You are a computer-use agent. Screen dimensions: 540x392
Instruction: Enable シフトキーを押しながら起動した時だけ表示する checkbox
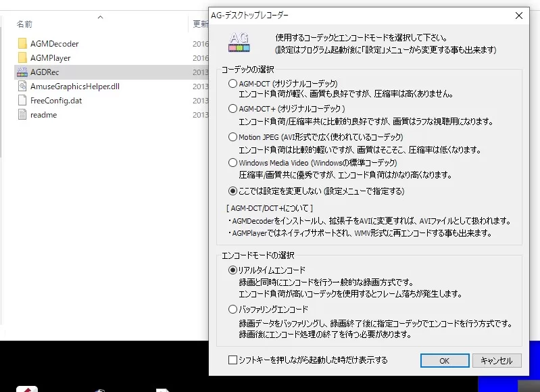coord(232,360)
